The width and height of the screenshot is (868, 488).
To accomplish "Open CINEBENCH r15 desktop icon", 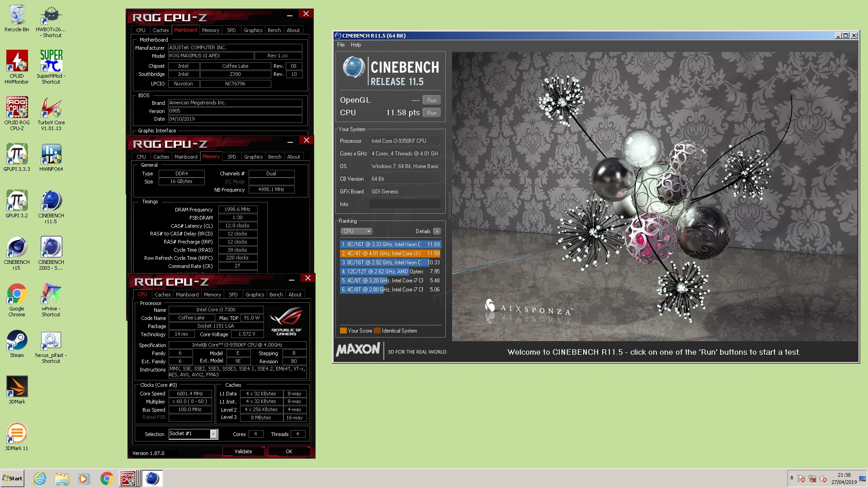I will [17, 253].
